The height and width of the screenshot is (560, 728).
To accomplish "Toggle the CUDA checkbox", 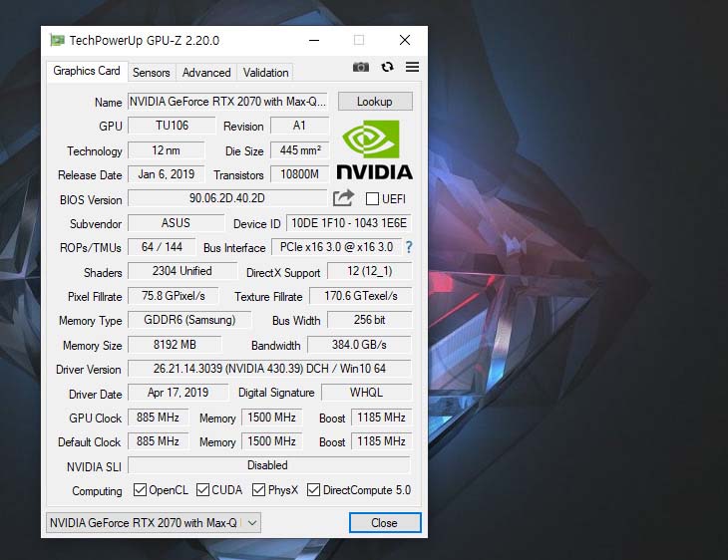I will 202,490.
